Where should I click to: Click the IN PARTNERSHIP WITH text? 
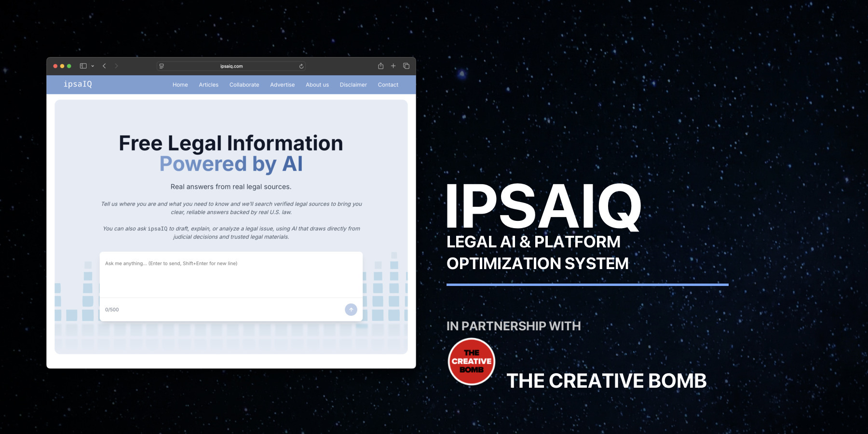click(x=514, y=326)
